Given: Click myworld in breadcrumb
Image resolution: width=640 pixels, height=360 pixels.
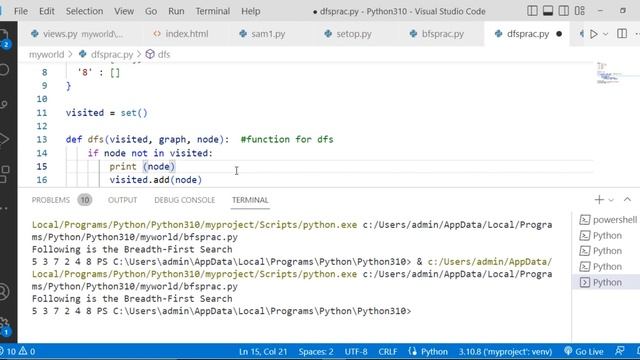Looking at the screenshot, I should point(46,54).
